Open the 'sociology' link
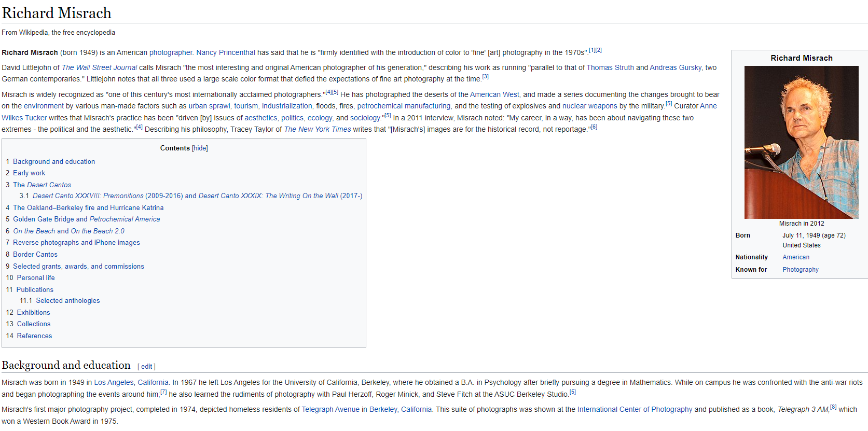The height and width of the screenshot is (431, 868). click(365, 118)
